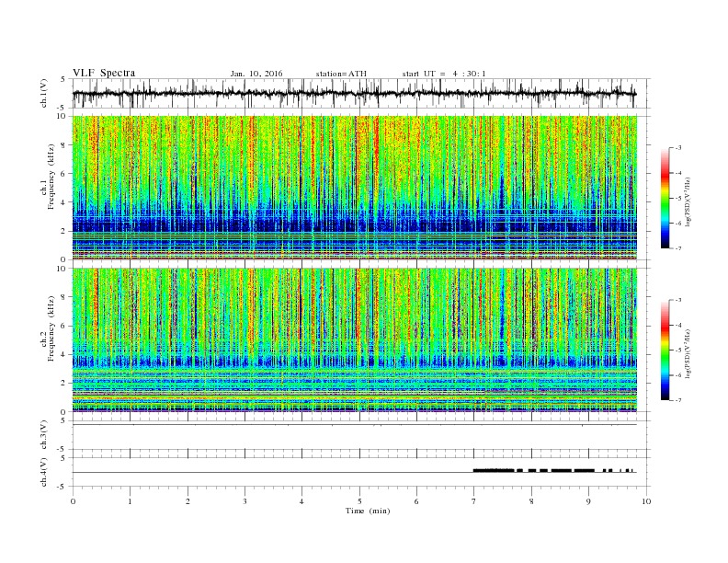Click the 'ch.3(V)' axis label
Screen dimensions: 728x563
pyautogui.click(x=44, y=435)
